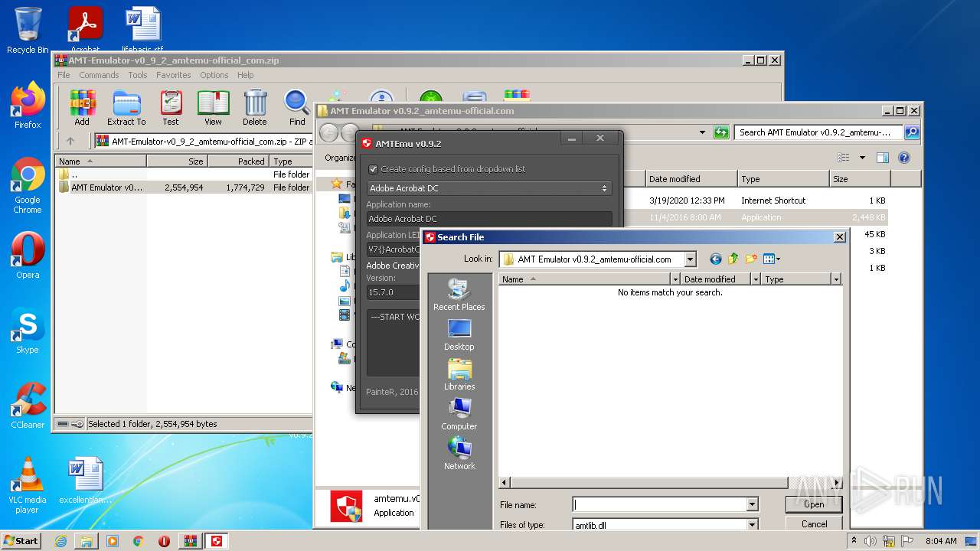The image size is (980, 551).
Task: Click WinRAR Extract To icon
Action: pyautogui.click(x=126, y=108)
